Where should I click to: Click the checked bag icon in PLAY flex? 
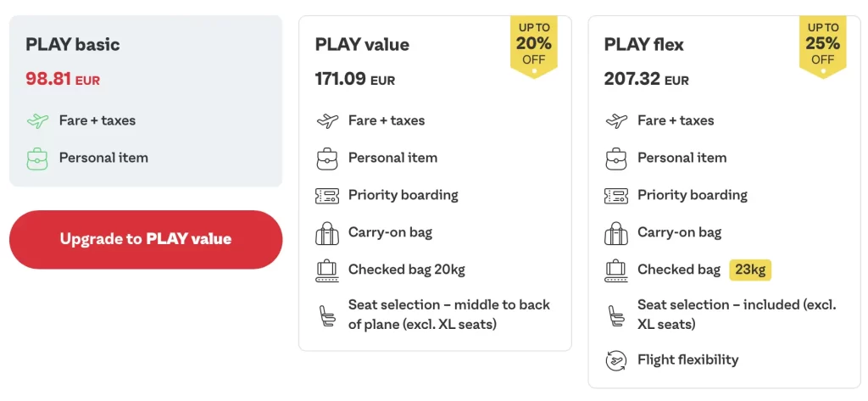pyautogui.click(x=616, y=270)
